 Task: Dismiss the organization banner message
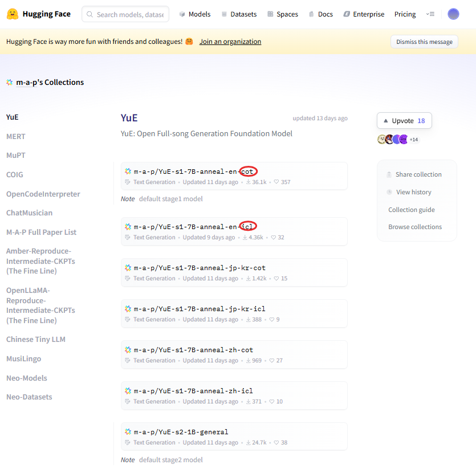pyautogui.click(x=424, y=42)
